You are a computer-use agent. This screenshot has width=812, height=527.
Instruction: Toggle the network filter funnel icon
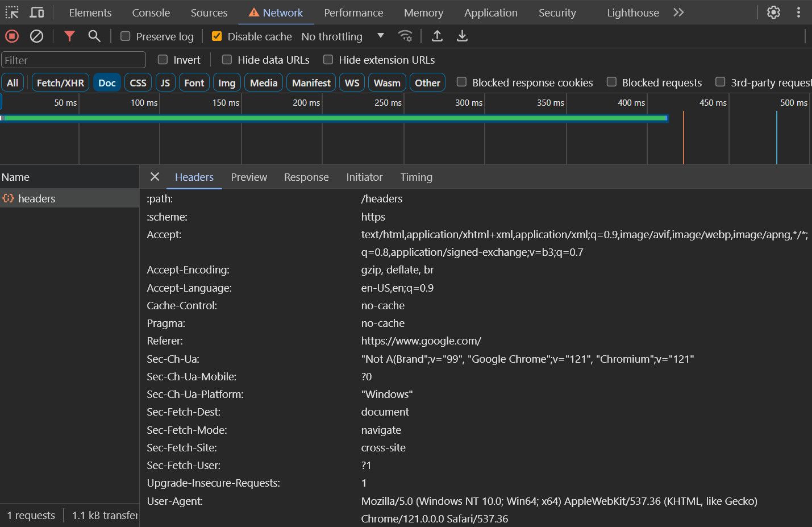point(69,36)
